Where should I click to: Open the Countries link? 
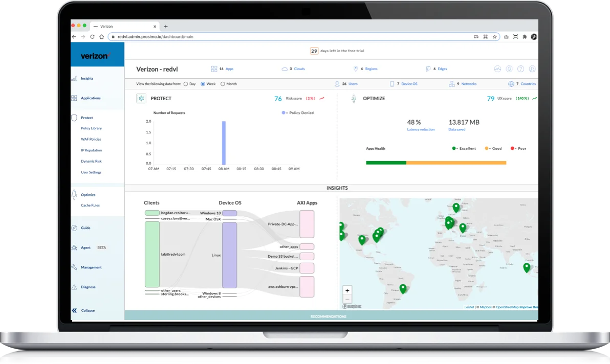(x=528, y=84)
